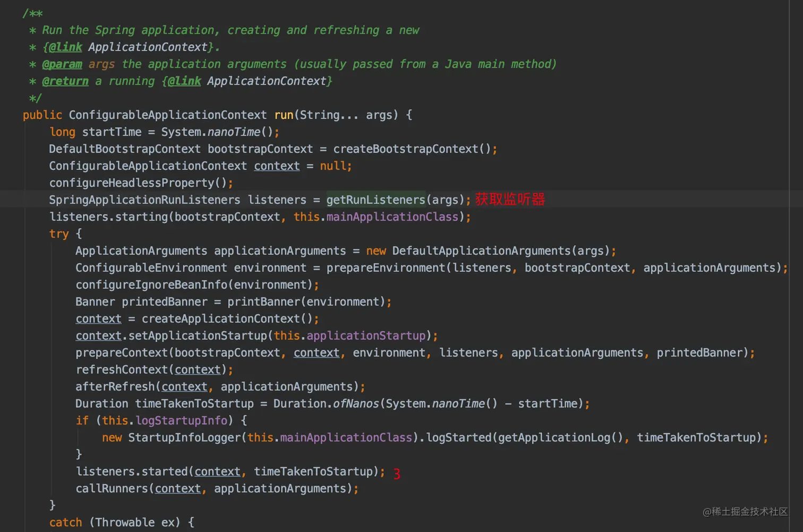Click "String..." parameter type in run signature
This screenshot has height=532, width=803.
tap(329, 115)
